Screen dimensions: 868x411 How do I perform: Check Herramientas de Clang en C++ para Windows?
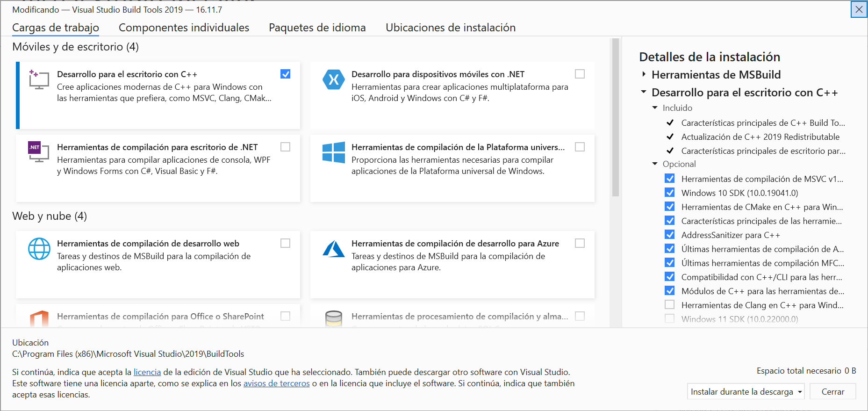coord(670,305)
